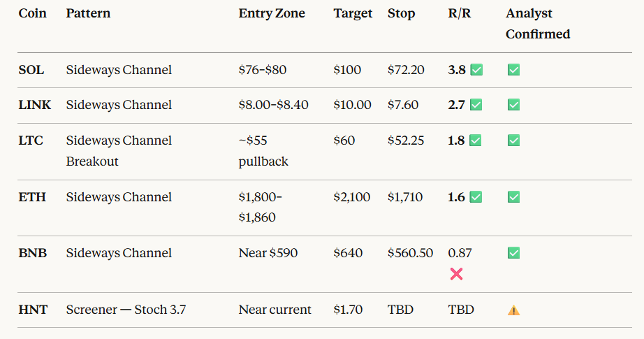Click the SOL coin name
Viewport: 644px width, 339px height.
tap(31, 70)
